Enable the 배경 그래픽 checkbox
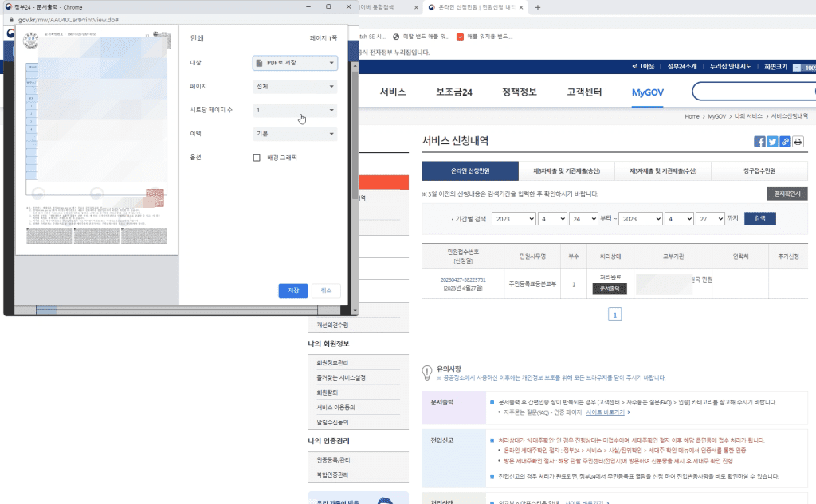 [x=257, y=158]
